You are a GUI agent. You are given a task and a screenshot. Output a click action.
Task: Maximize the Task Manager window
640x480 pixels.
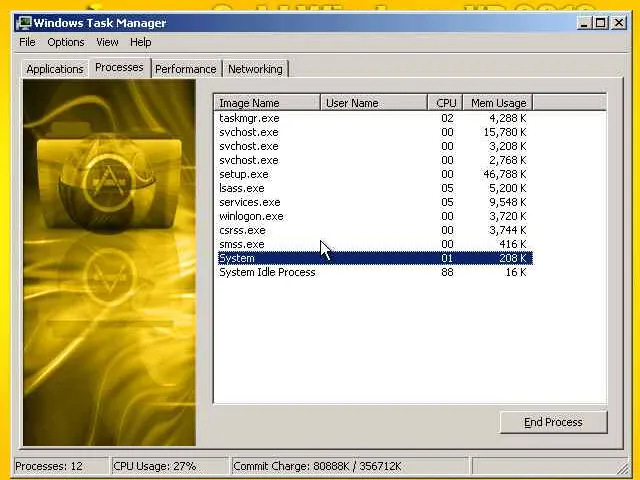tap(601, 23)
